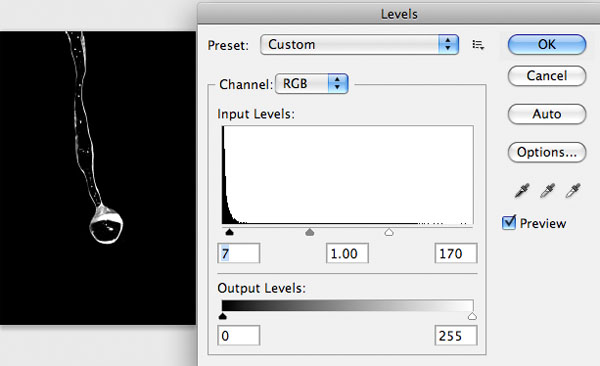Click the output field showing 0
Image resolution: width=600 pixels, height=366 pixels.
point(239,335)
